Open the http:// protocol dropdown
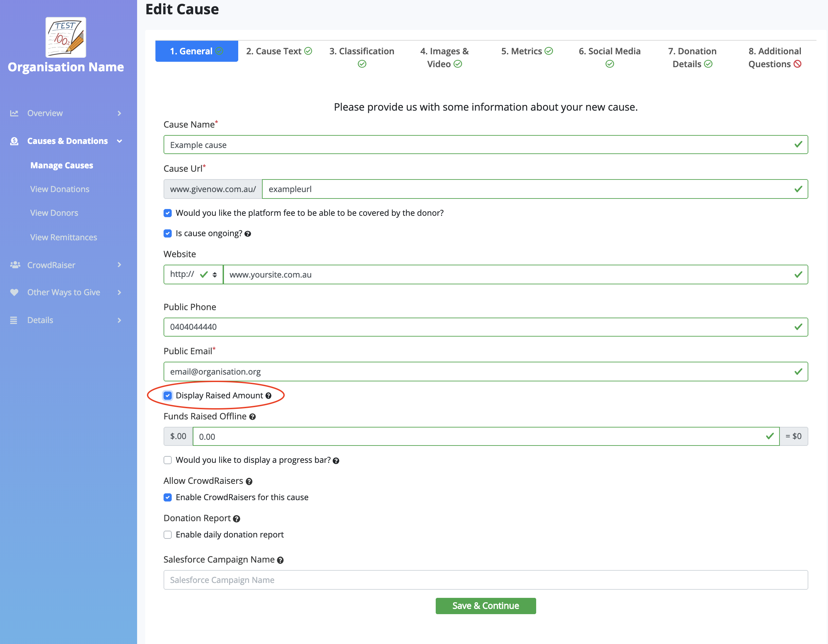The width and height of the screenshot is (828, 644). (193, 274)
